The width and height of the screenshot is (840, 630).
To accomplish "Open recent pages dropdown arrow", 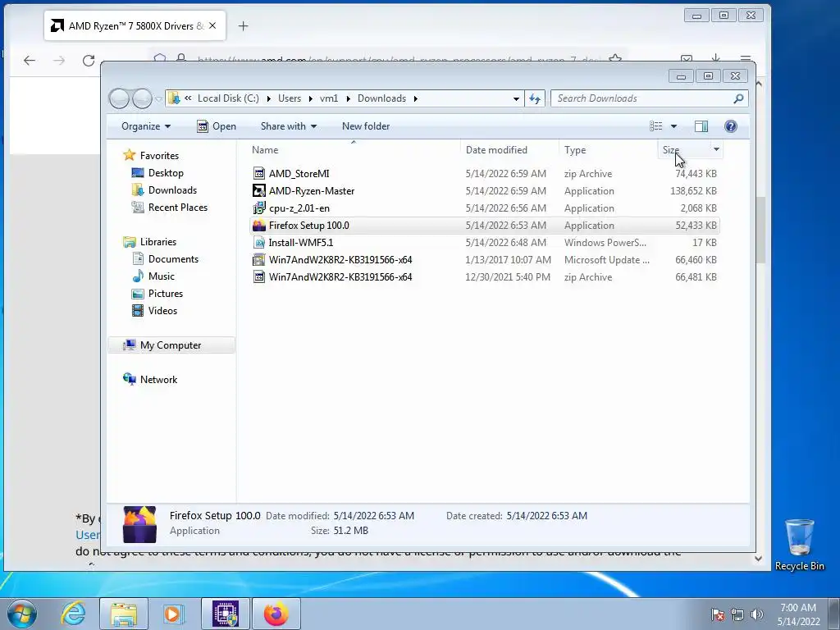I will (158, 99).
